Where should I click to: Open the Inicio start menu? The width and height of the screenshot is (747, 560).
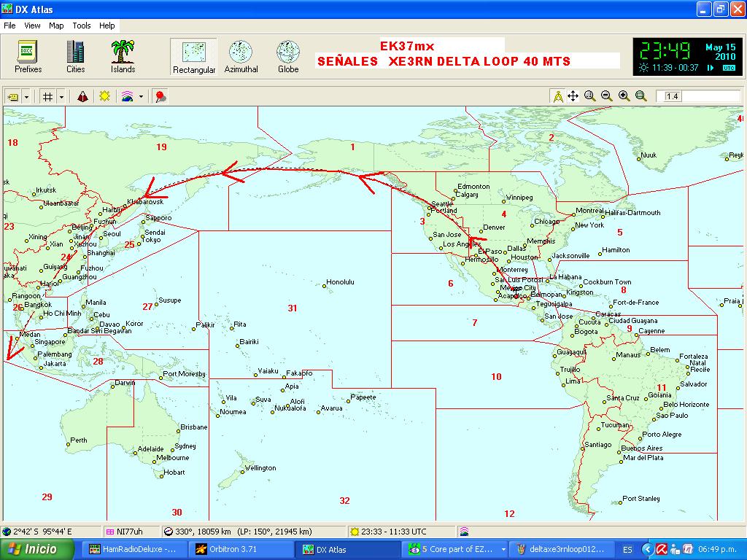click(37, 549)
